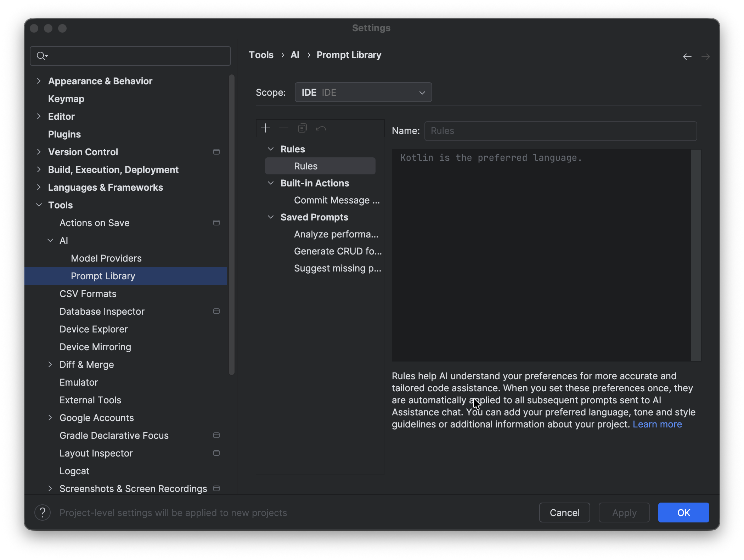This screenshot has width=744, height=560.
Task: Select Model Providers in the sidebar
Action: click(106, 258)
